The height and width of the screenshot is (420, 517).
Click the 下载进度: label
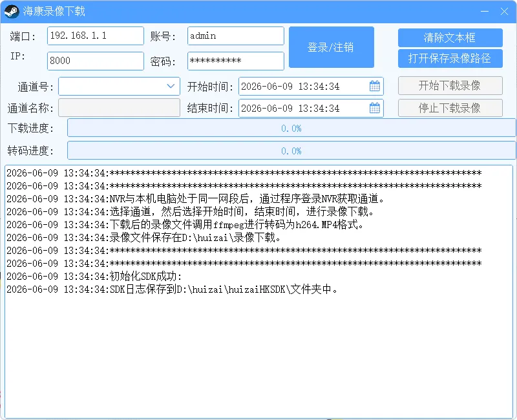(x=30, y=128)
